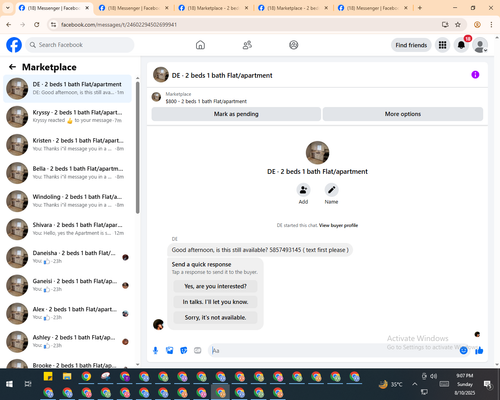Send a thumbs up like

479,350
